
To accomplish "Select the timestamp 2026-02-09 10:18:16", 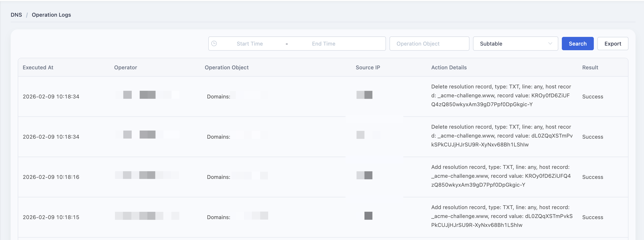I will [x=51, y=177].
